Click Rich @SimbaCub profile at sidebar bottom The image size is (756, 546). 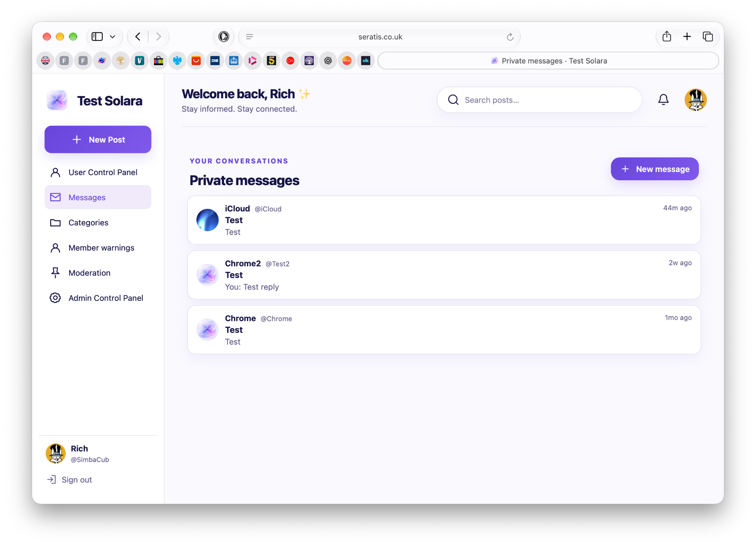point(78,454)
